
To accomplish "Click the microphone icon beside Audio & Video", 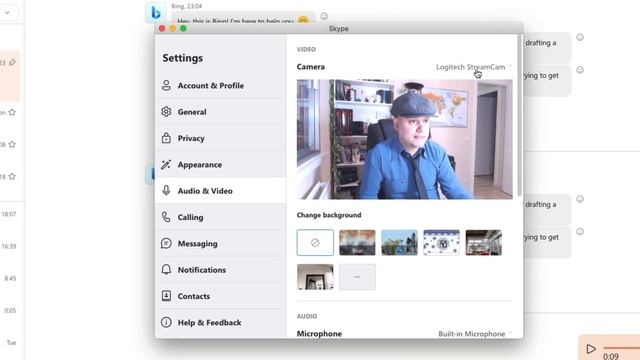I will point(166,191).
